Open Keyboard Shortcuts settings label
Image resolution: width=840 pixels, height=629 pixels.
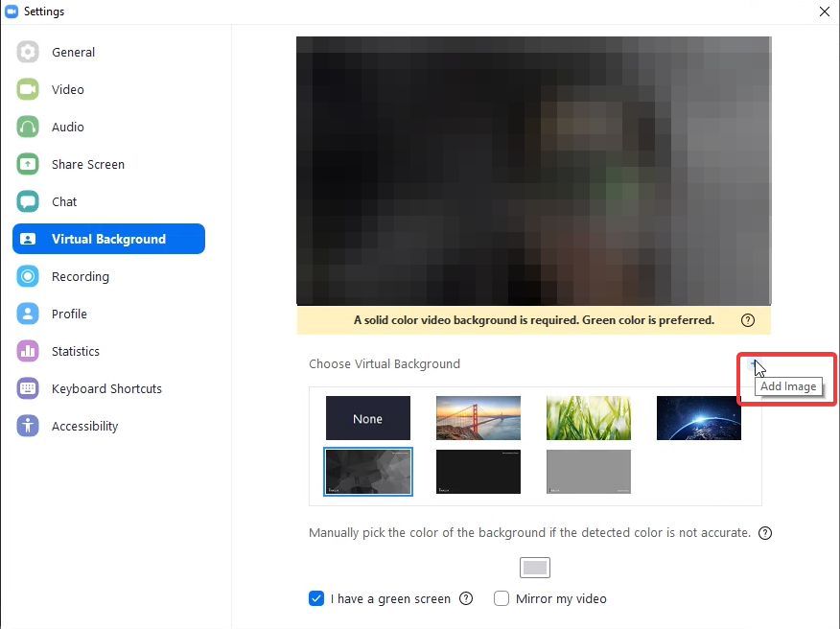coord(106,388)
